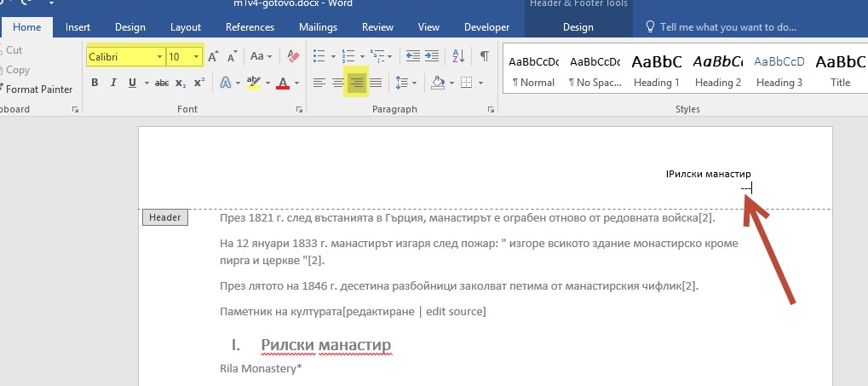868x386 pixels.
Task: Click the Clear All Formatting eraser icon
Action: 294,57
